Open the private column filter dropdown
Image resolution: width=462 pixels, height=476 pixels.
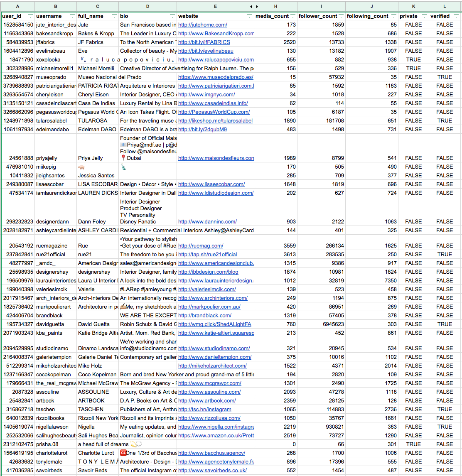click(x=425, y=16)
